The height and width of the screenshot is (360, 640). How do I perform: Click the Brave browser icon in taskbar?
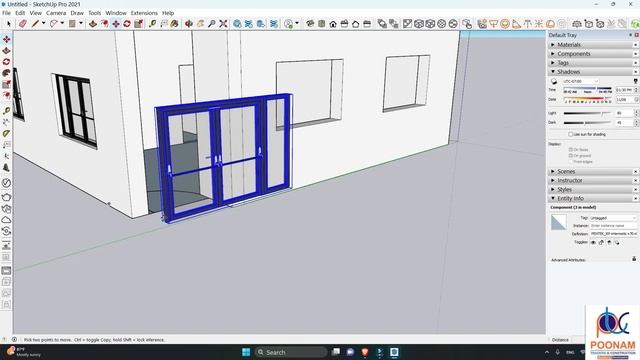click(365, 352)
